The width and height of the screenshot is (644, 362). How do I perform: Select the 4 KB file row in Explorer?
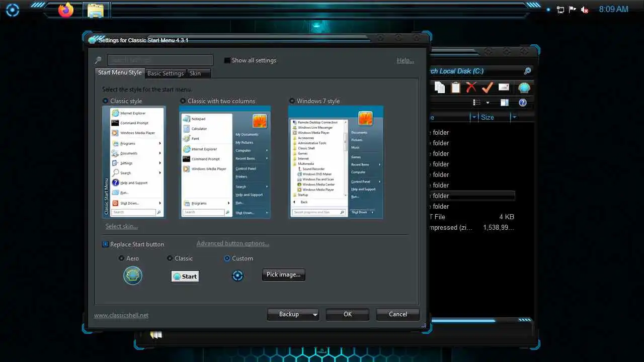tap(471, 217)
